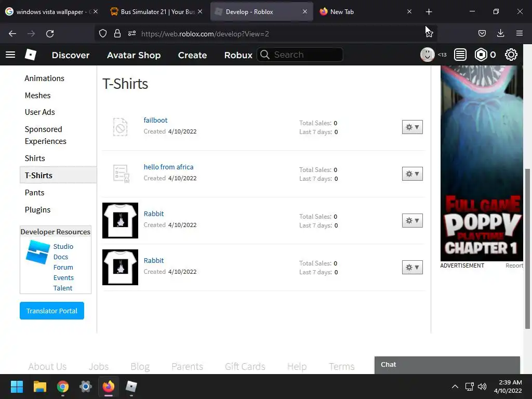This screenshot has height=399, width=532.
Task: Open the Chat panel bar
Action: [447, 365]
